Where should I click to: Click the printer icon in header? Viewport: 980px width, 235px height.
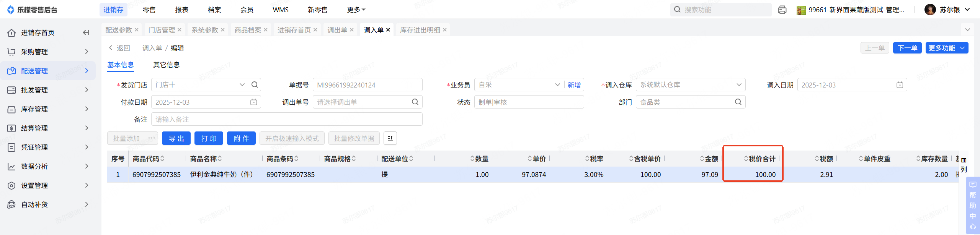[782, 10]
